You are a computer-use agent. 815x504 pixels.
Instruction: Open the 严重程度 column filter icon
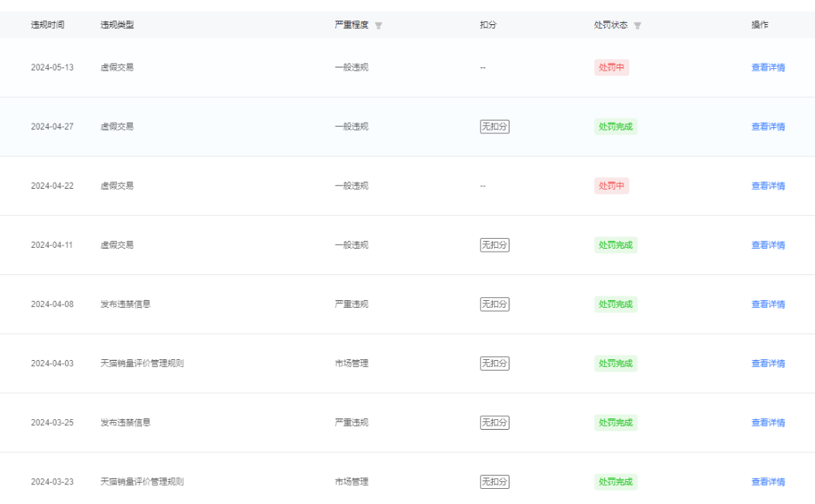click(378, 26)
